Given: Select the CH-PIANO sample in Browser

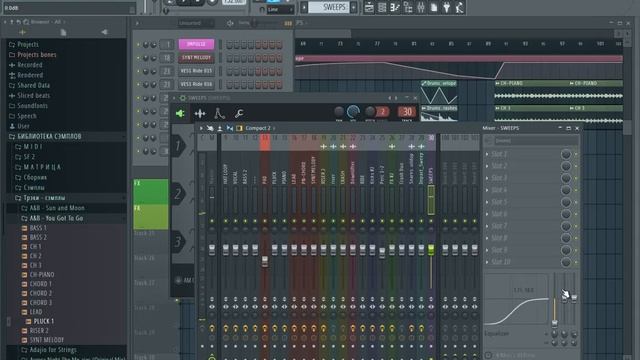Looking at the screenshot, I should pos(42,275).
